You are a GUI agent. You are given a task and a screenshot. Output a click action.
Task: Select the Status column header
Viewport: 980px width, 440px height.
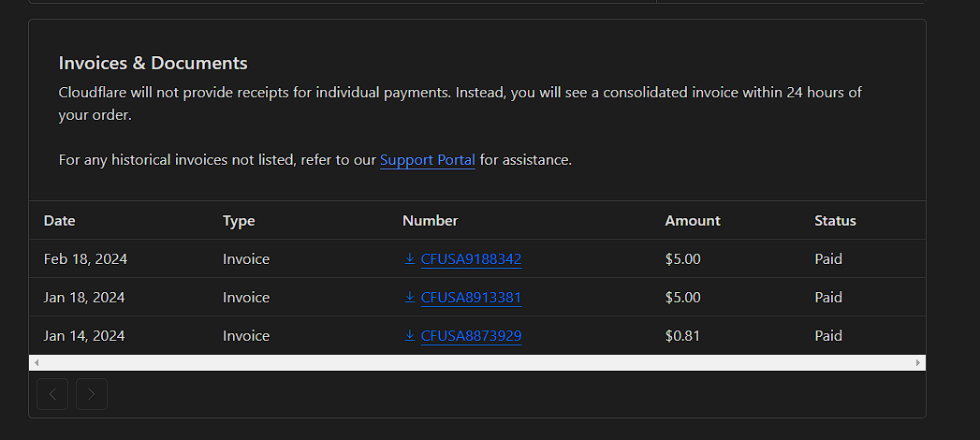[835, 221]
